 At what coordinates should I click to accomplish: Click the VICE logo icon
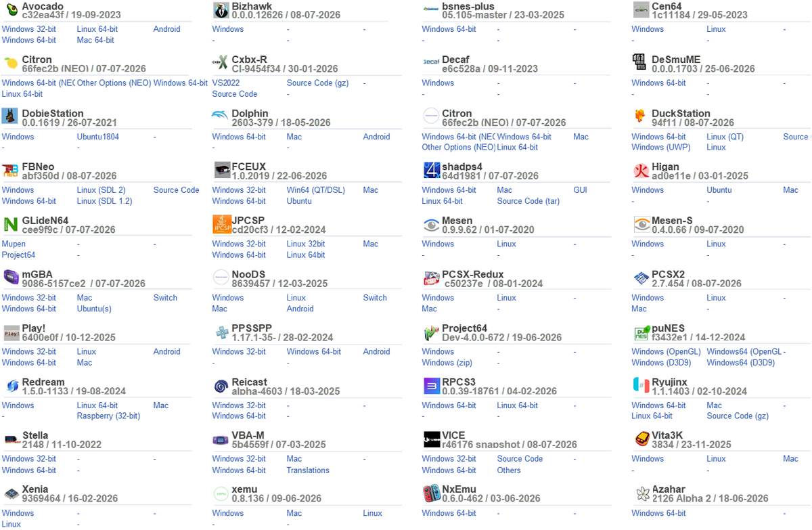[431, 439]
